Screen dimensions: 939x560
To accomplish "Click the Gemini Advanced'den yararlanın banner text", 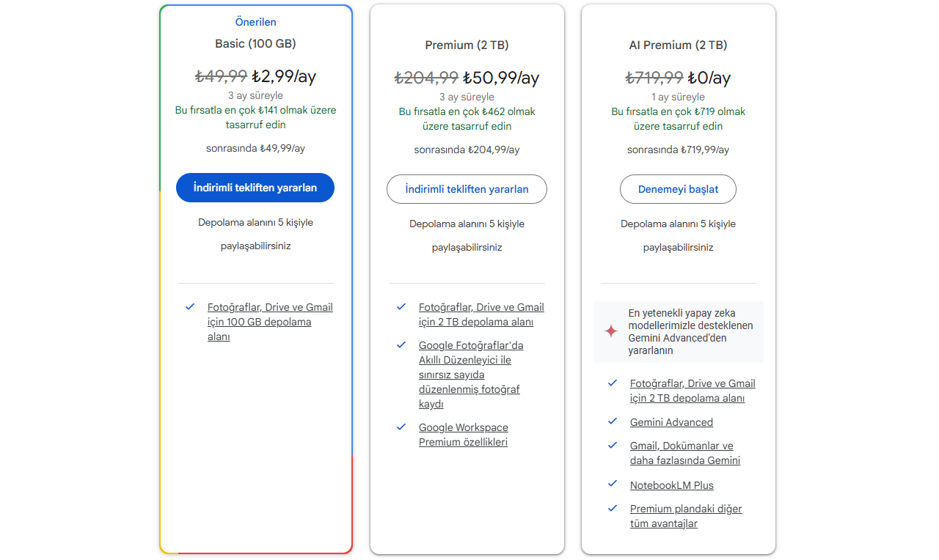I will coord(690,332).
